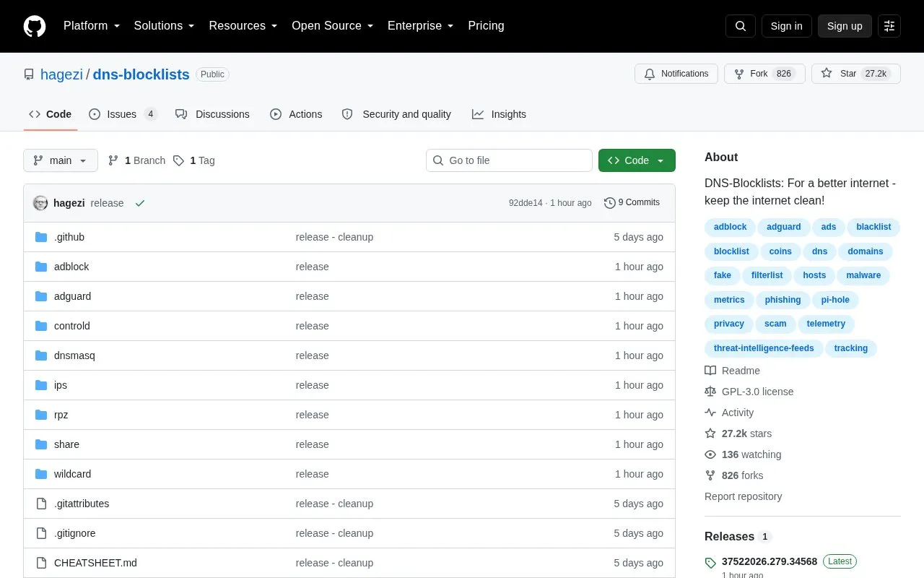Open the Report repository link
The width and height of the screenshot is (924, 578).
(x=743, y=496)
